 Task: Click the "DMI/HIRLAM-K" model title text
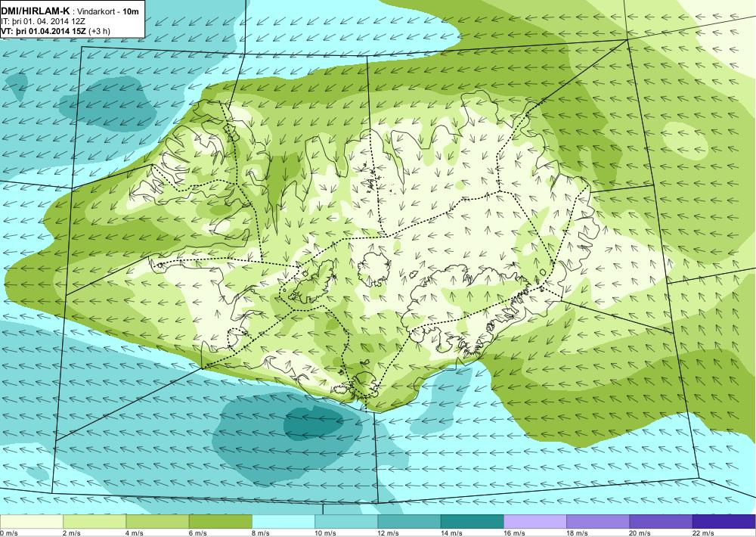[x=36, y=11]
